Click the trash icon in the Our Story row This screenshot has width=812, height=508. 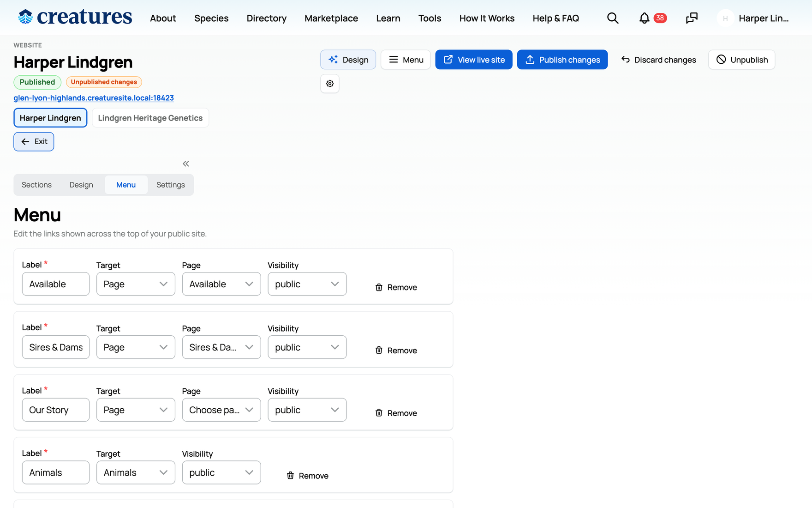tap(379, 413)
